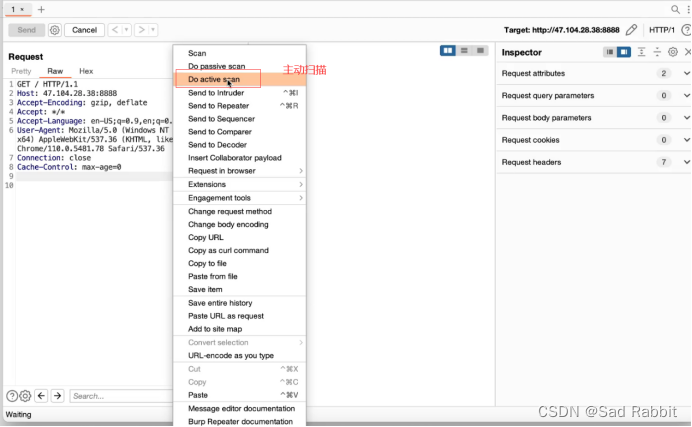The height and width of the screenshot is (427, 692).
Task: Switch to the Hex view tab
Action: coord(86,71)
